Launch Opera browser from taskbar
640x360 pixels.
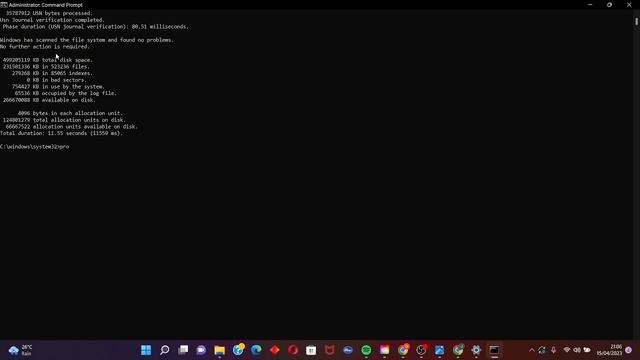pyautogui.click(x=293, y=350)
